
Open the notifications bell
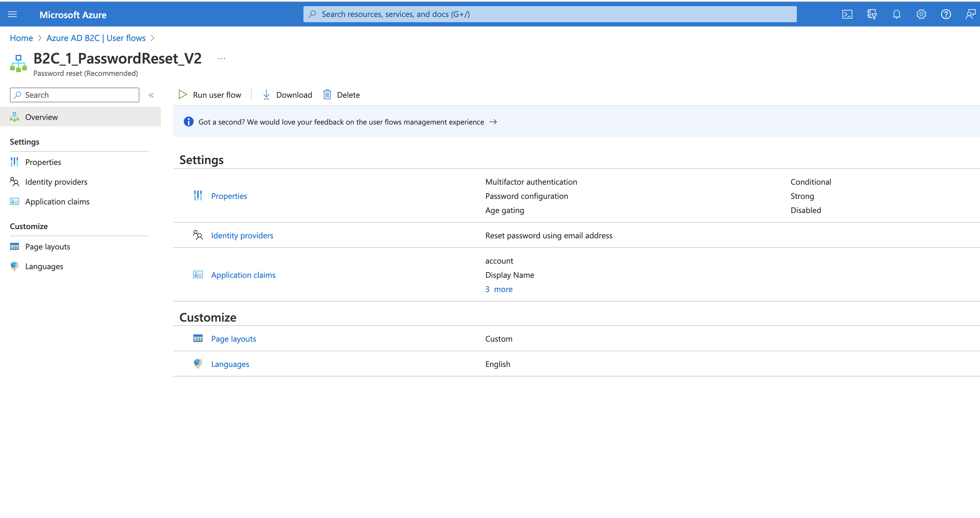(896, 14)
